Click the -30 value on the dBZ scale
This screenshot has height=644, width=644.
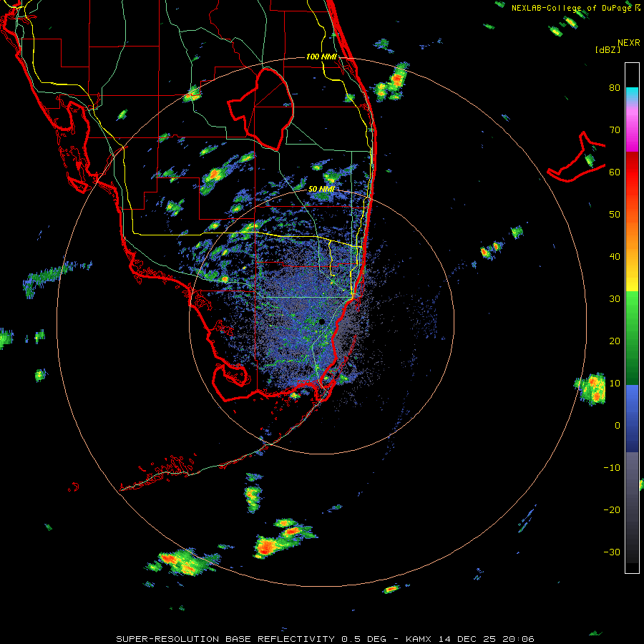click(x=612, y=552)
